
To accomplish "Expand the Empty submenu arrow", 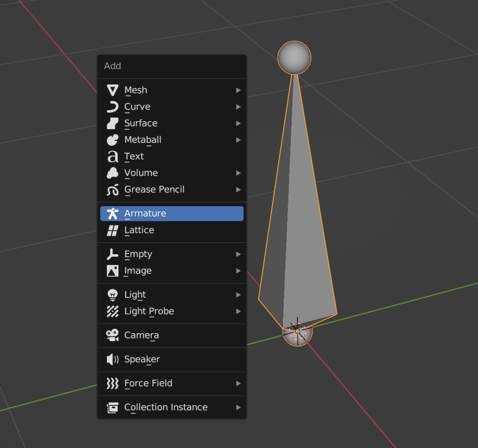I will pyautogui.click(x=238, y=254).
